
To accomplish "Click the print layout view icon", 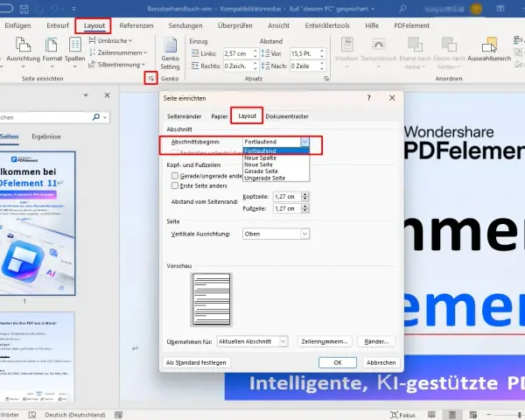I will point(452,415).
